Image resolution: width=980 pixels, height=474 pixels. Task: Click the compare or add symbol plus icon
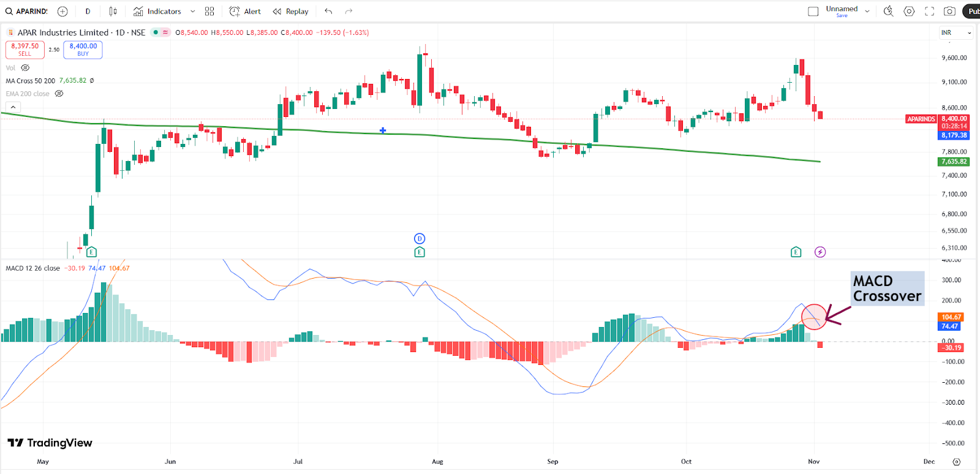pyautogui.click(x=62, y=11)
